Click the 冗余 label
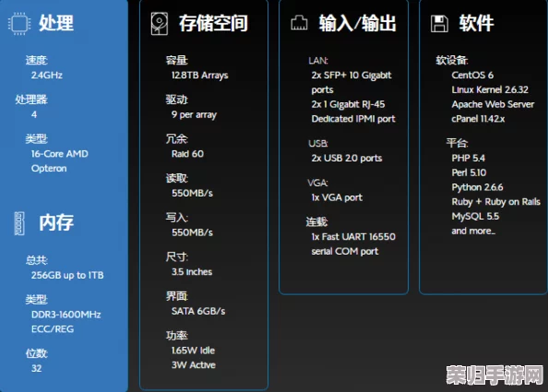 click(x=177, y=139)
